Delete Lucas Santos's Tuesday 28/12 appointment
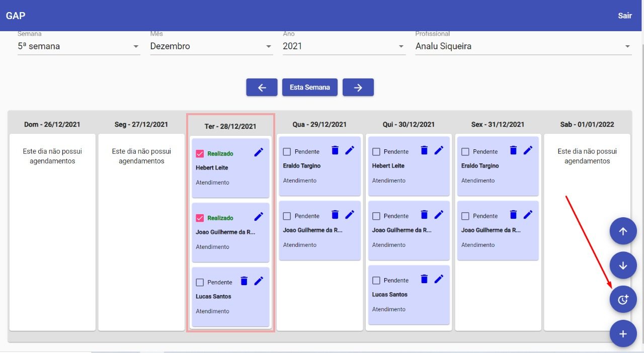 244,281
